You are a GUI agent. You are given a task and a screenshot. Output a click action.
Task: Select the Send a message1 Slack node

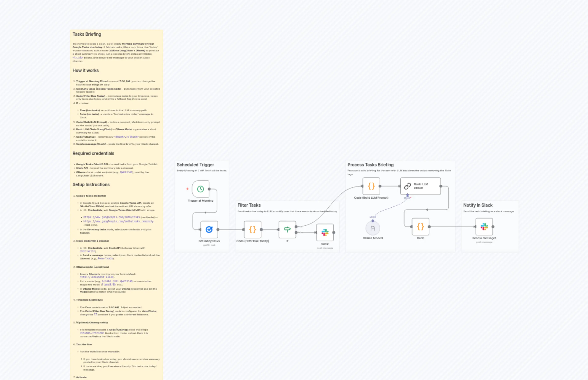pyautogui.click(x=484, y=226)
